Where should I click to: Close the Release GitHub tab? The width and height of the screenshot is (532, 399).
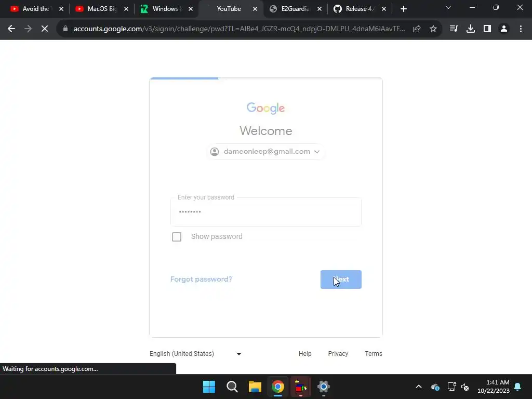[384, 9]
